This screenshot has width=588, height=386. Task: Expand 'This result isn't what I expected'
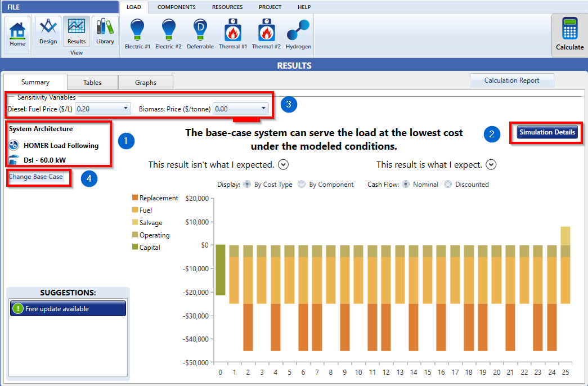click(x=283, y=164)
